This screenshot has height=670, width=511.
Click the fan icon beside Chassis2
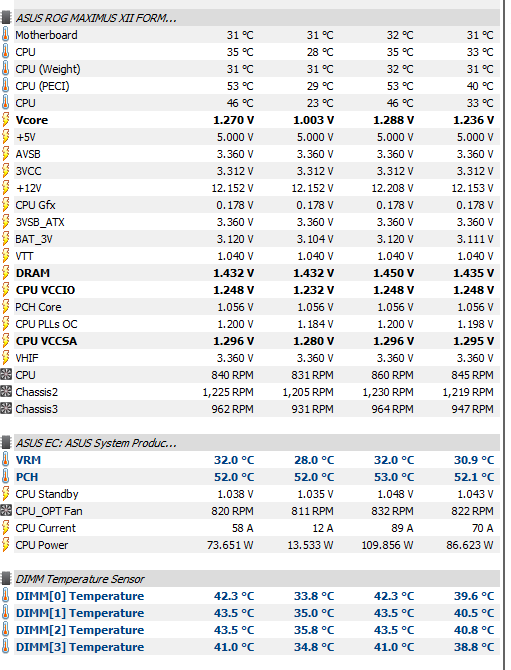coord(6,392)
